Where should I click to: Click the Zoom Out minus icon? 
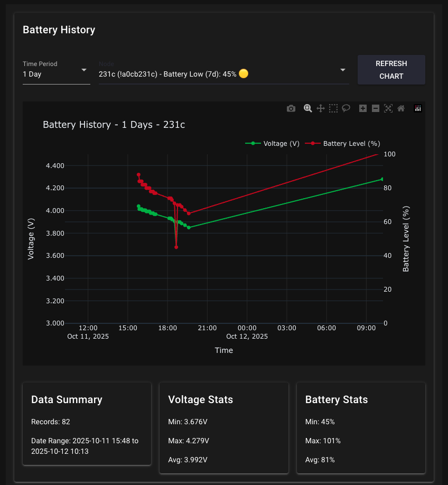click(x=376, y=108)
